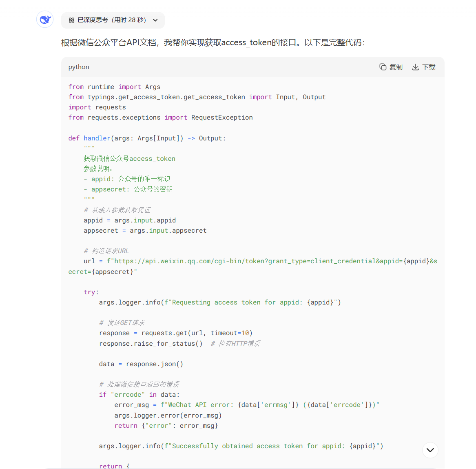This screenshot has width=476, height=469.
Task: Click the line 'from runtime import Args'
Action: tap(114, 87)
